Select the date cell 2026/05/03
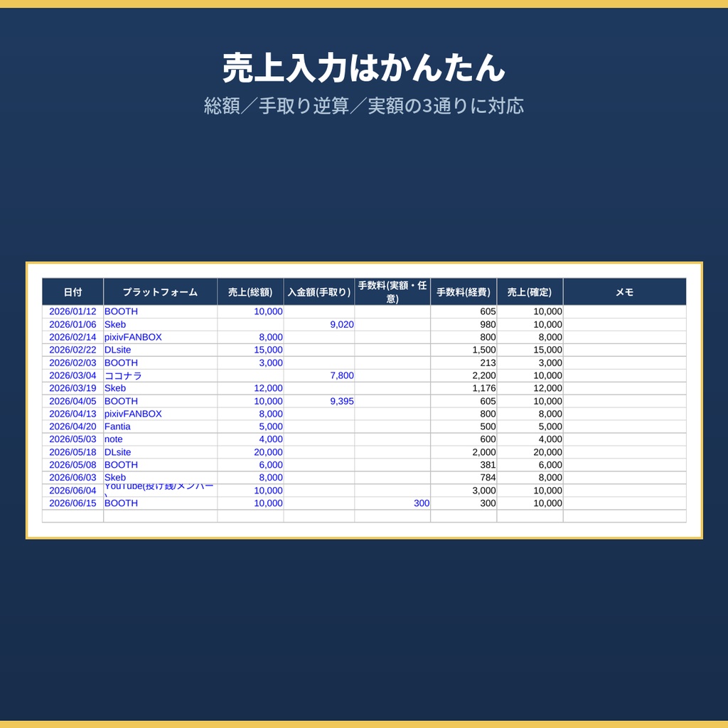The height and width of the screenshot is (728, 728). pyautogui.click(x=73, y=439)
